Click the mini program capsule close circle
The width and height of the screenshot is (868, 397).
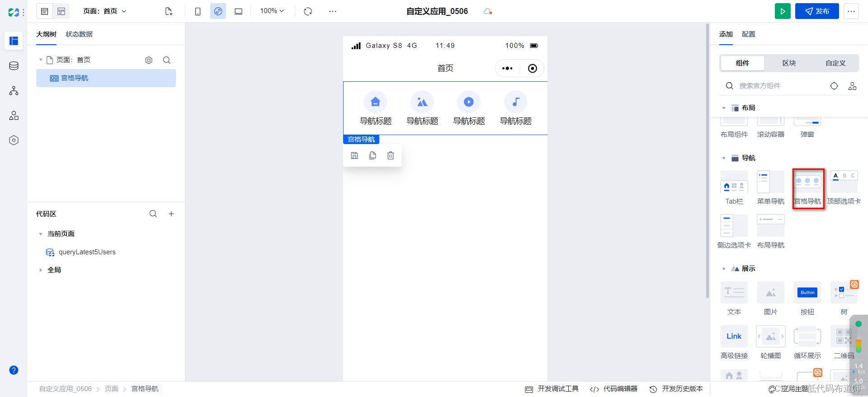(x=533, y=68)
